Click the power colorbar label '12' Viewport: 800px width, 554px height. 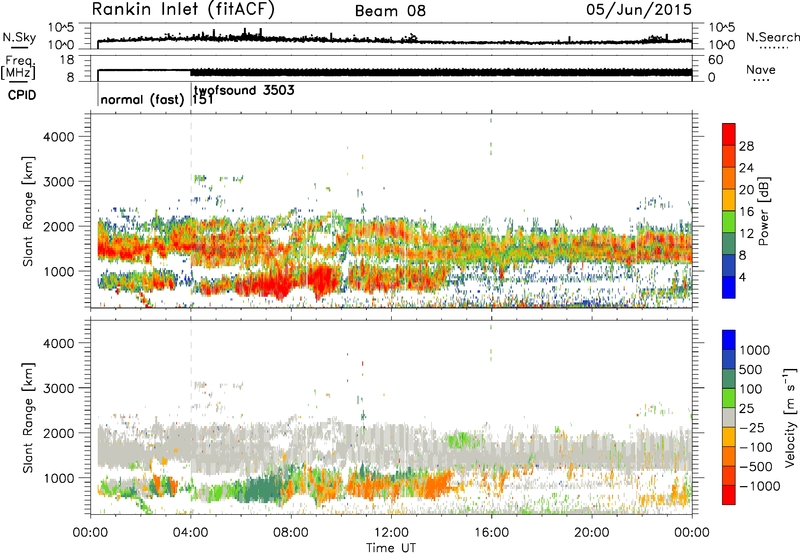point(746,233)
